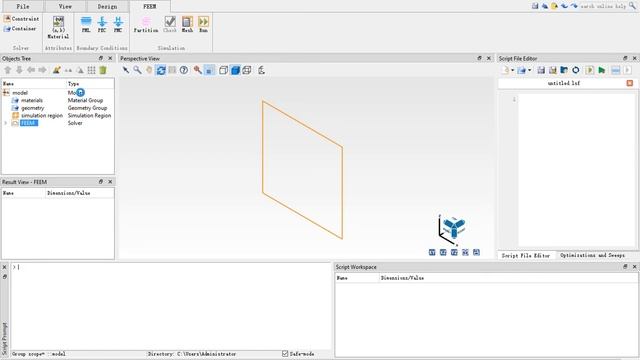Add a PMC boundary condition
Image resolution: width=640 pixels, height=360 pixels.
[x=118, y=24]
